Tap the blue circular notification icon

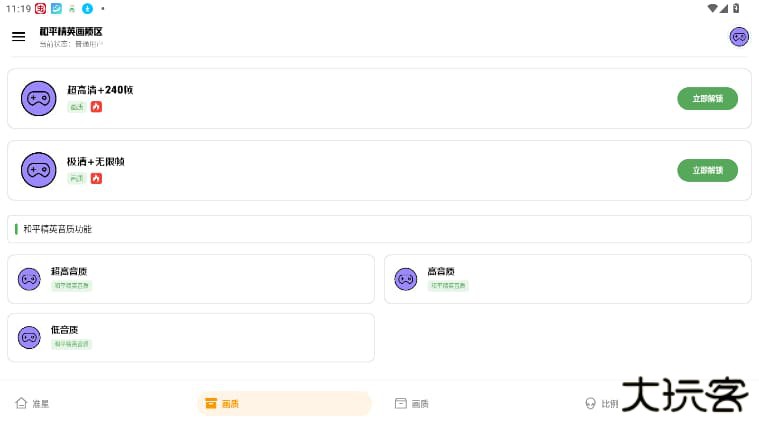pyautogui.click(x=87, y=8)
